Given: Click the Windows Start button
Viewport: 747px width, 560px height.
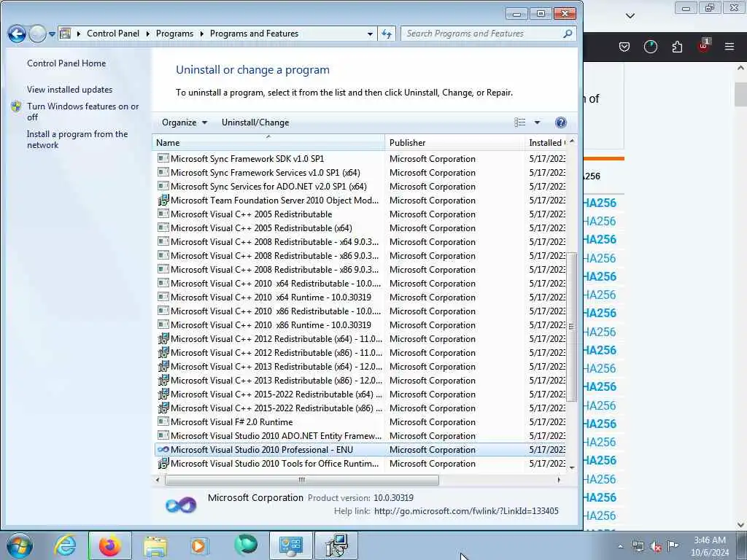Looking at the screenshot, I should (x=20, y=545).
